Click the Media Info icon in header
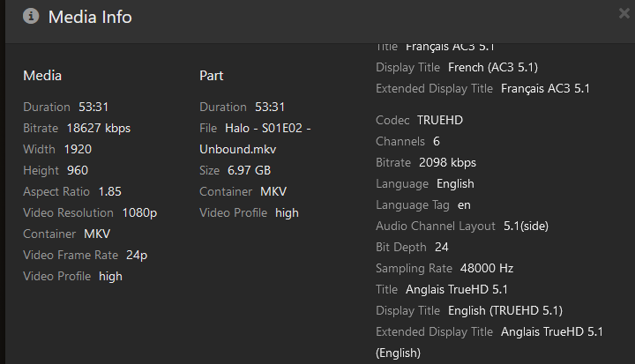Screen dimensions: 635x364 [31, 17]
